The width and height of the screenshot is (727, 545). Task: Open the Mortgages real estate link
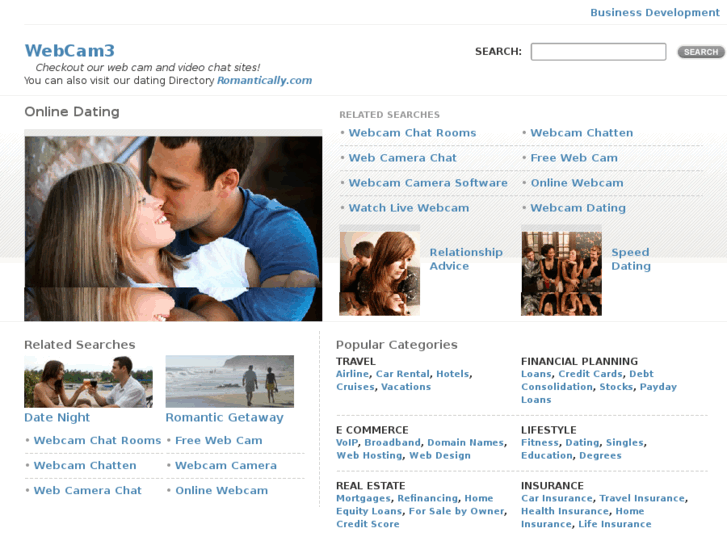(364, 498)
